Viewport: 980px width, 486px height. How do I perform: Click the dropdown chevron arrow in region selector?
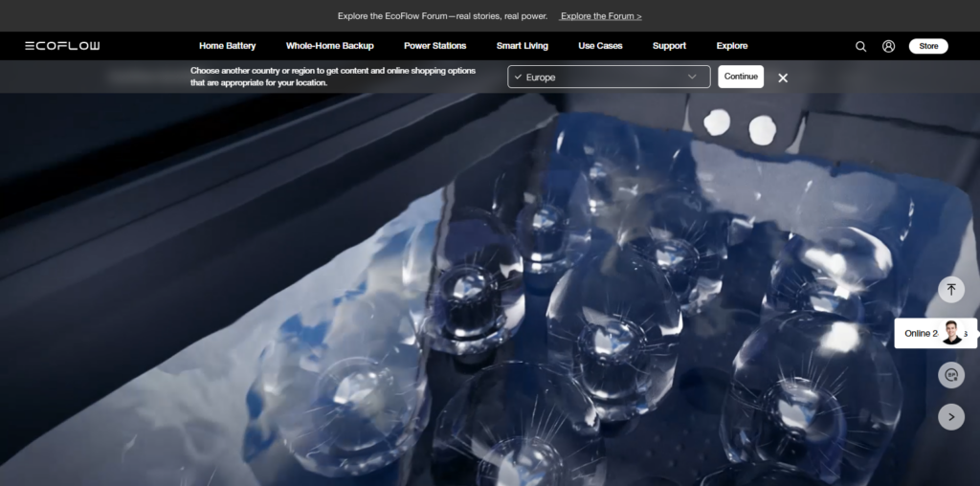(692, 77)
